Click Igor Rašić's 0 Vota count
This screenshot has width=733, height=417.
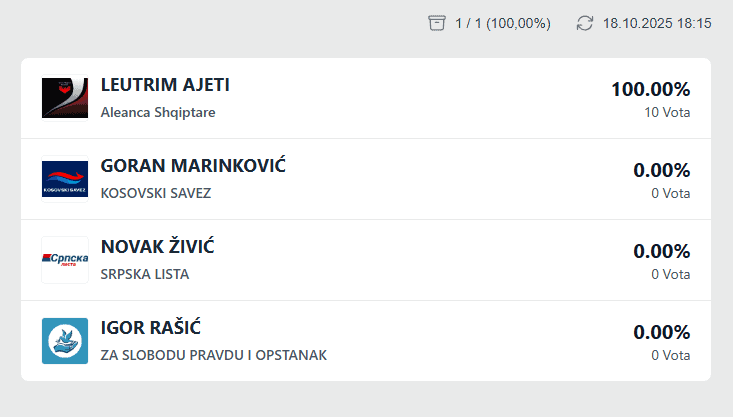(x=670, y=355)
